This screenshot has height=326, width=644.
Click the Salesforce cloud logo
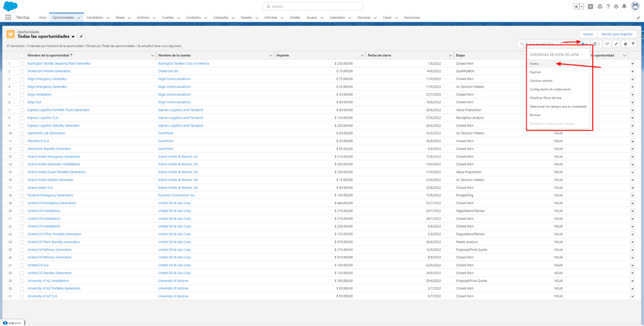tap(10, 6)
